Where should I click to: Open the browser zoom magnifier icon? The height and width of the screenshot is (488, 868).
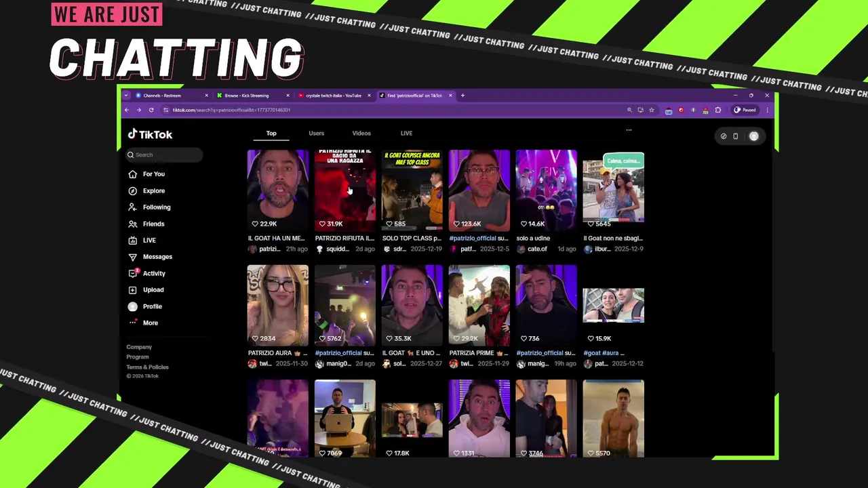pyautogui.click(x=629, y=110)
